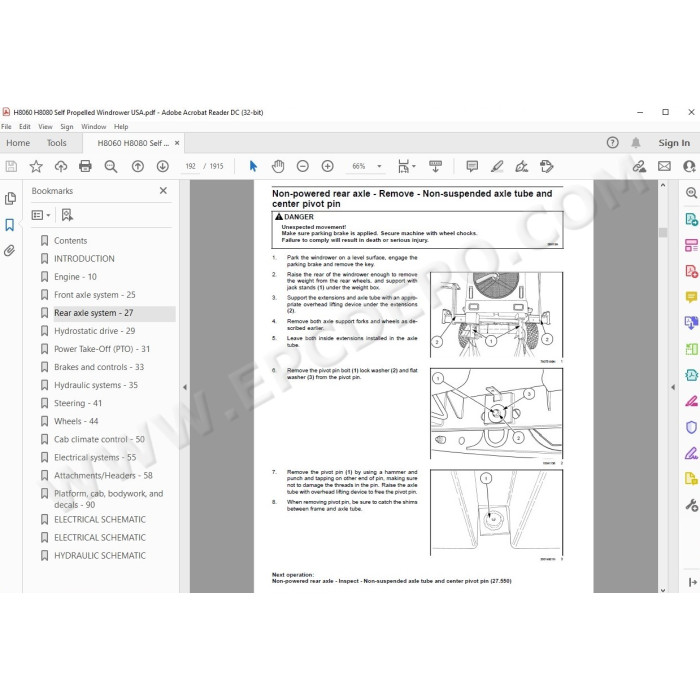Go to previous page arrow
Image resolution: width=700 pixels, height=700 pixels.
(138, 167)
